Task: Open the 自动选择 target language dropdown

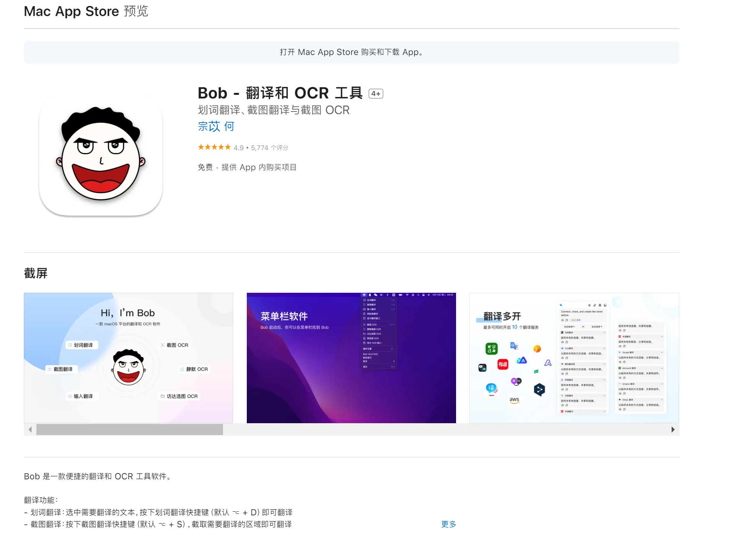Action: click(x=597, y=327)
